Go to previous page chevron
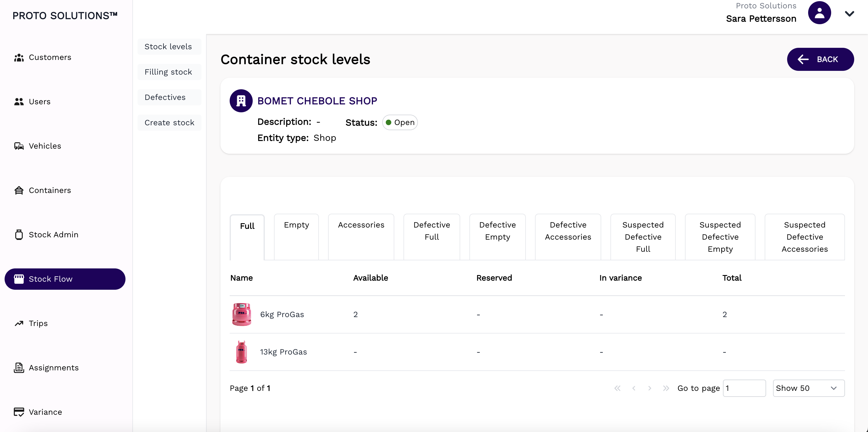Viewport: 868px width, 432px height. point(634,388)
